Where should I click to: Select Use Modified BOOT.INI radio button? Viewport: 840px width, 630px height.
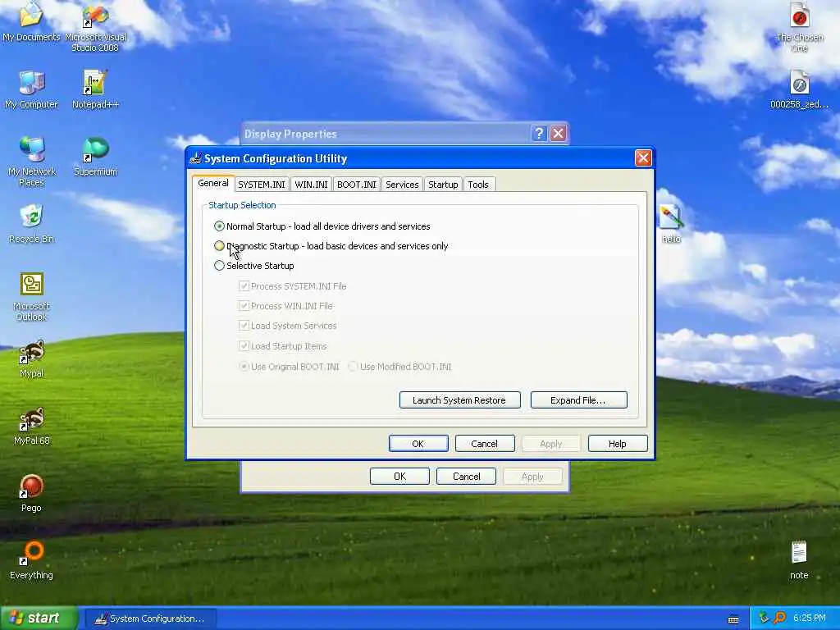(353, 367)
